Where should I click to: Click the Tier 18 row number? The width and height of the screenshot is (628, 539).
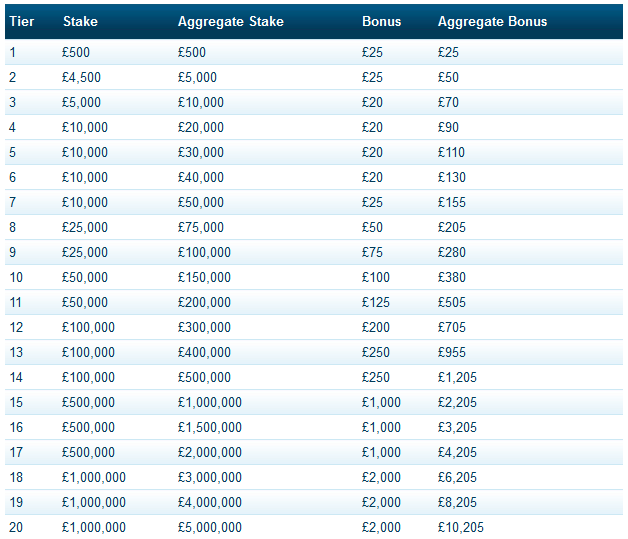(x=16, y=477)
